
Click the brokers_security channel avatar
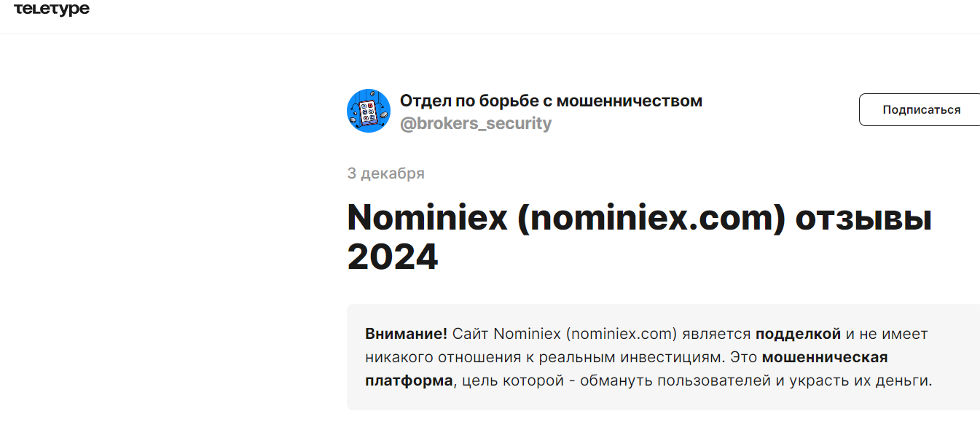tap(369, 110)
